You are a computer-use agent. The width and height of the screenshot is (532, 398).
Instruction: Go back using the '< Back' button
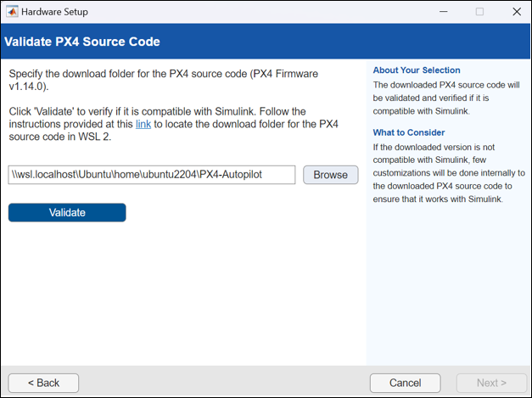pyautogui.click(x=43, y=383)
